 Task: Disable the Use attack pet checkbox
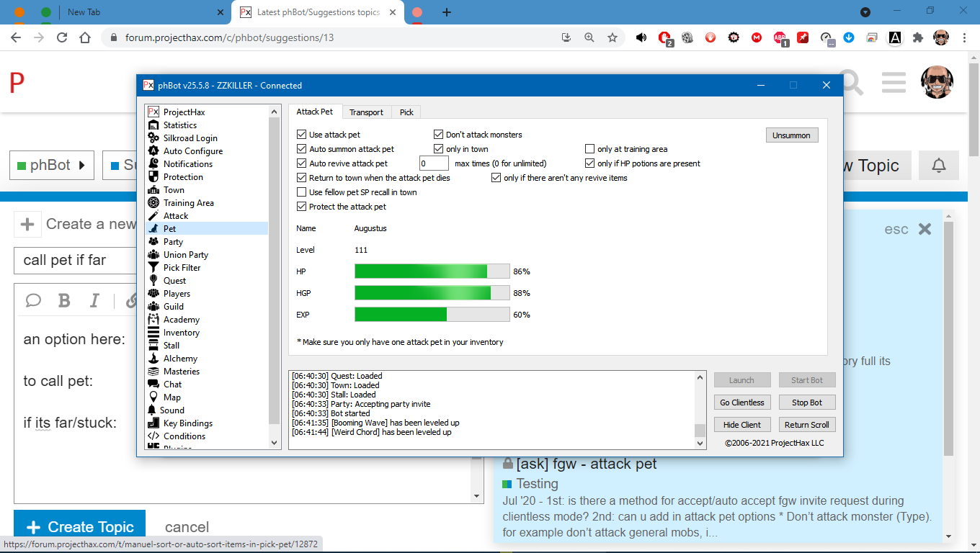(302, 135)
